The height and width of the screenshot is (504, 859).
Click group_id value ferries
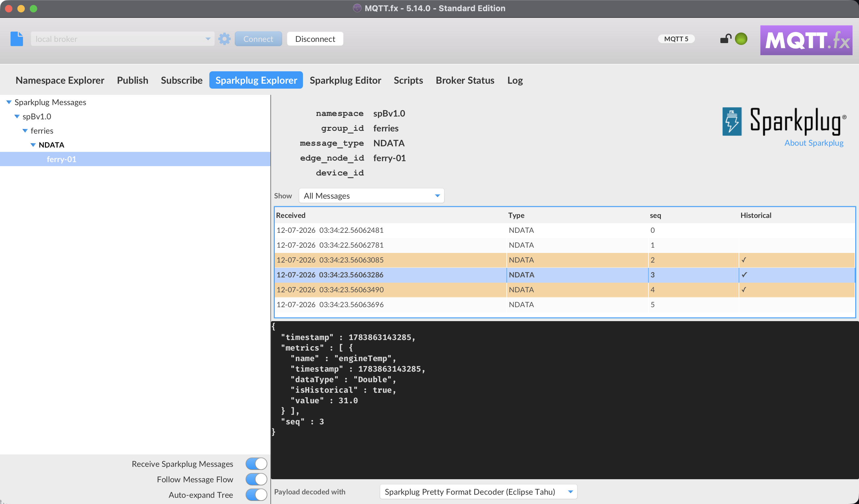pos(385,128)
